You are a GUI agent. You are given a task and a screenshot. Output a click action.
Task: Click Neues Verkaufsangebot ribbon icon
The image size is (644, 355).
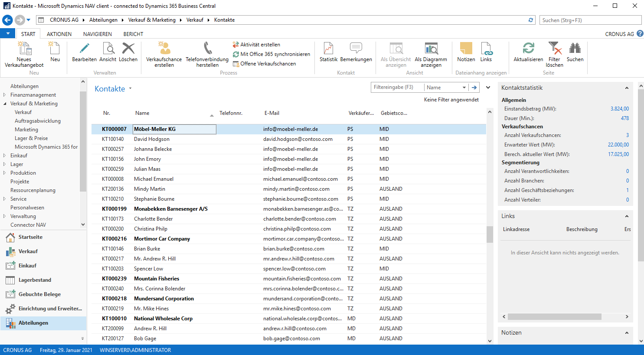(24, 48)
